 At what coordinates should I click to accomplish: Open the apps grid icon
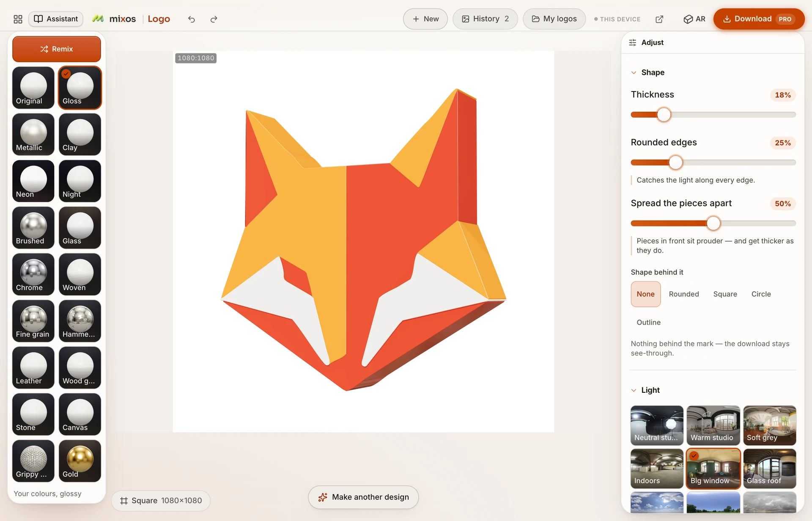[x=18, y=19]
